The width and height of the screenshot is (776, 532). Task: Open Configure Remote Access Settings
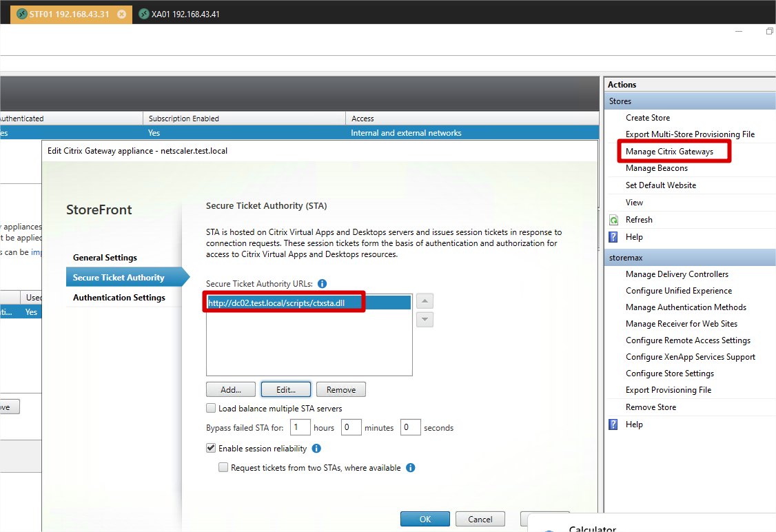pyautogui.click(x=687, y=340)
